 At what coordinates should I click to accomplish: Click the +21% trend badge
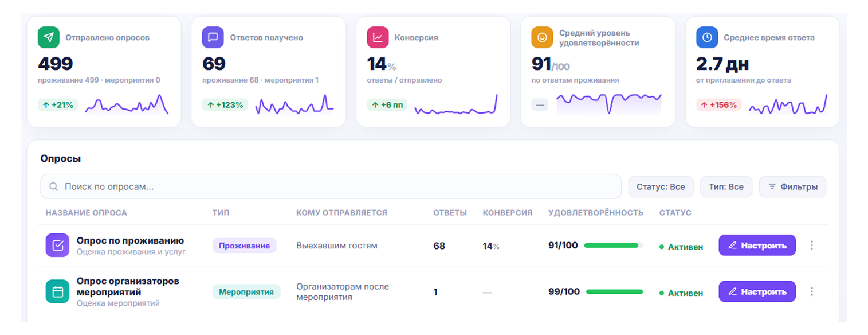[x=58, y=105]
